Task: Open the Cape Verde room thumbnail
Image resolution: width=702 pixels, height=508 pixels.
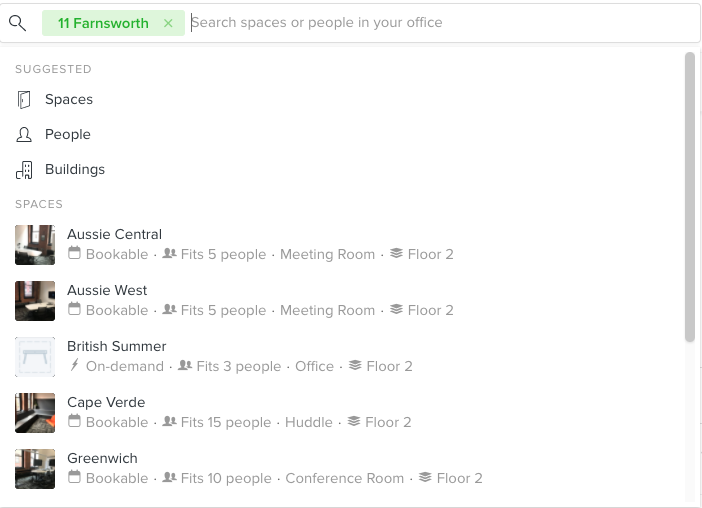Action: (35, 413)
